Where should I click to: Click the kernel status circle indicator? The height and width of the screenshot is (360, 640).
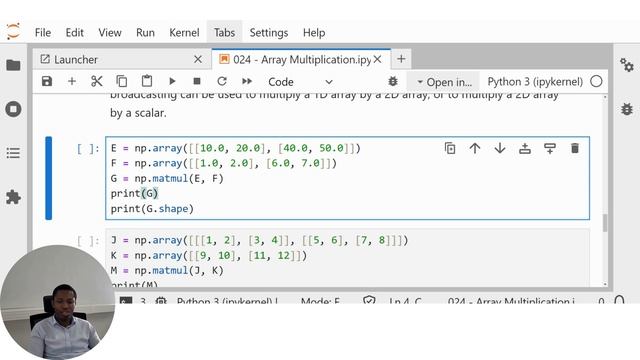point(596,82)
